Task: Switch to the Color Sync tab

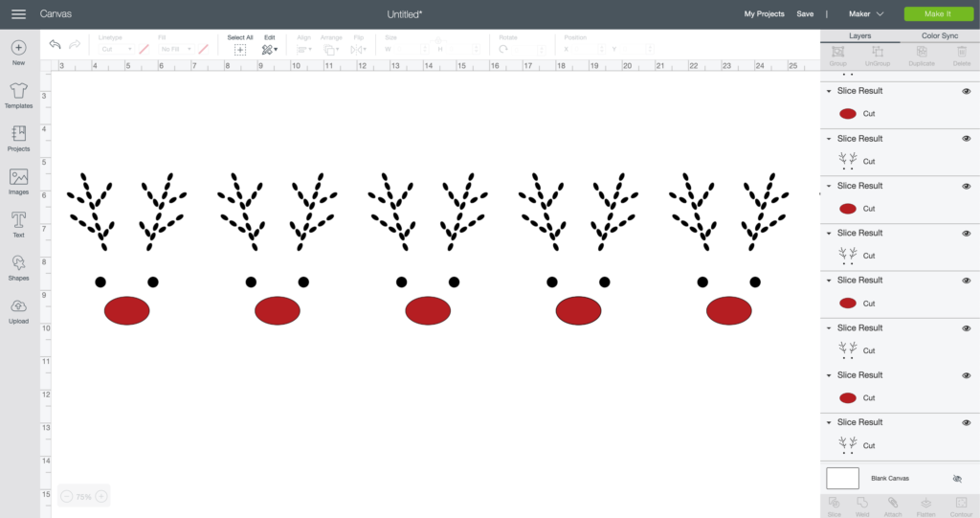Action: 940,35
